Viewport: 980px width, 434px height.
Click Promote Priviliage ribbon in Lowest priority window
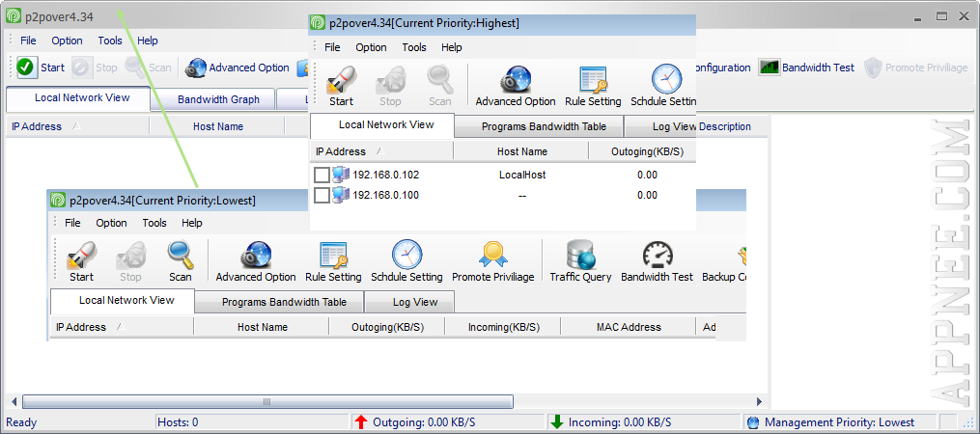point(493,255)
